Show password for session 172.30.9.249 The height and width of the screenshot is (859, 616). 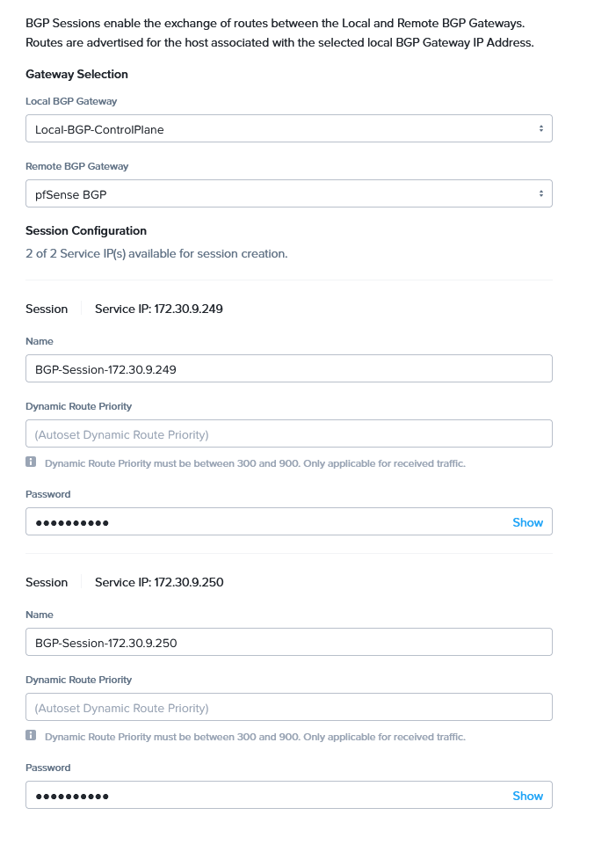[527, 522]
